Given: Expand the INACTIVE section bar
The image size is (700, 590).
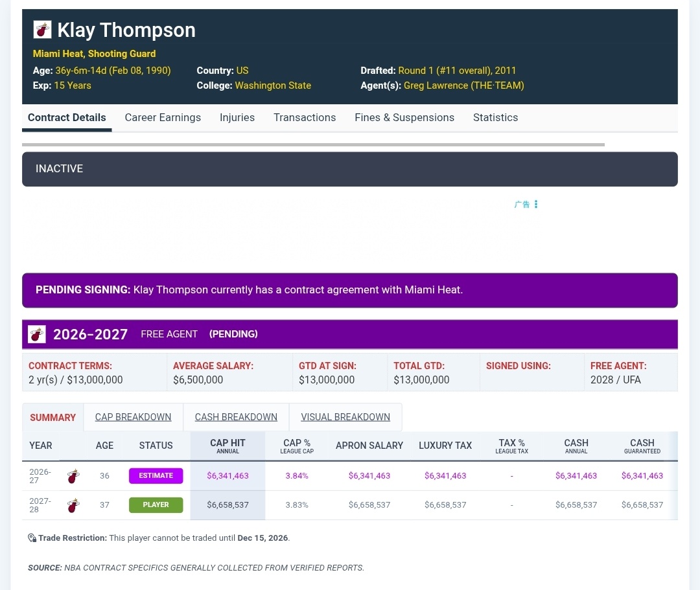Looking at the screenshot, I should click(350, 169).
